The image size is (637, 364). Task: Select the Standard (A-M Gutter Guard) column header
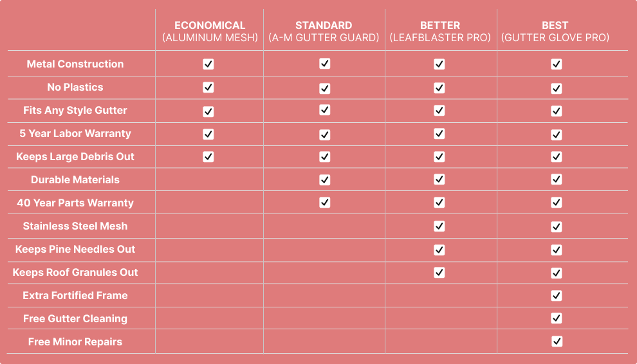(324, 32)
